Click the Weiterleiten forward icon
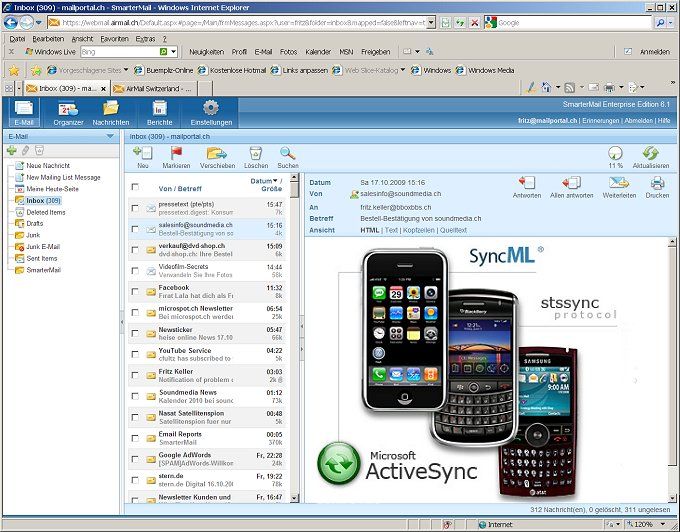Screen dimensions: 680x532 619,183
